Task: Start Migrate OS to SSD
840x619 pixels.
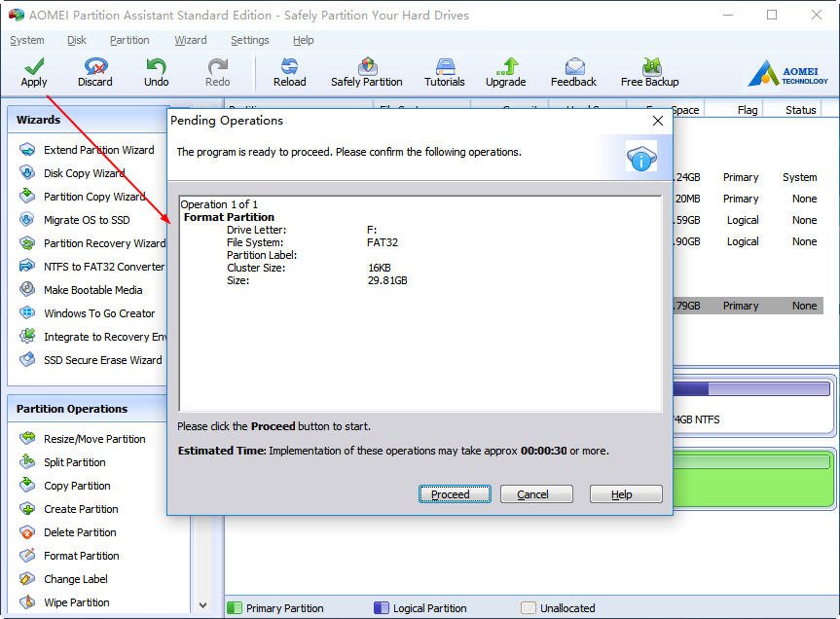Action: (x=75, y=220)
